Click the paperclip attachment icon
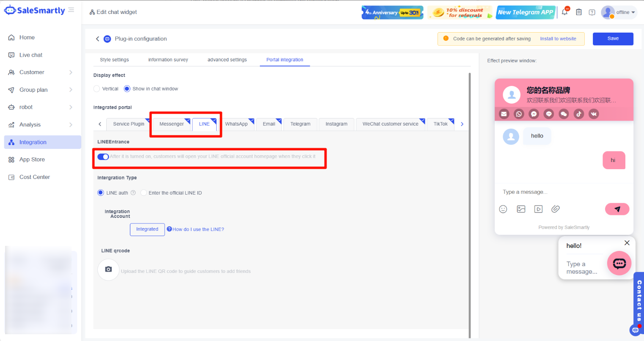This screenshot has height=341, width=644. (x=555, y=209)
